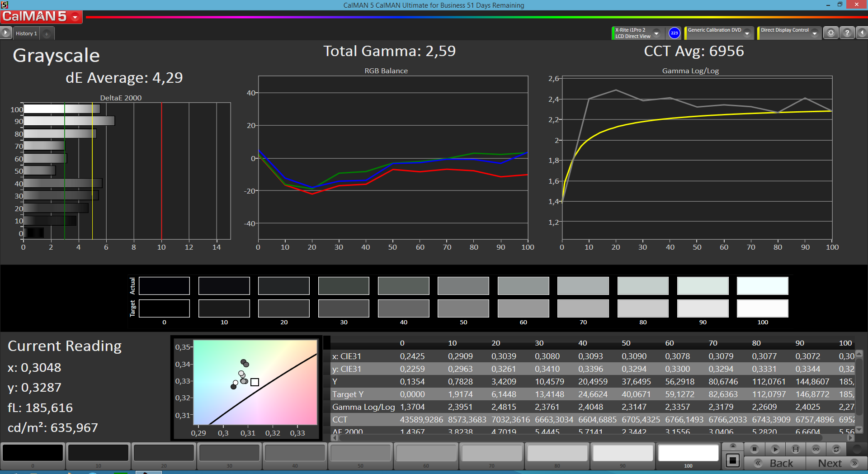Go to the Next workflow step
Viewport: 868px width, 474px height.
click(x=837, y=463)
